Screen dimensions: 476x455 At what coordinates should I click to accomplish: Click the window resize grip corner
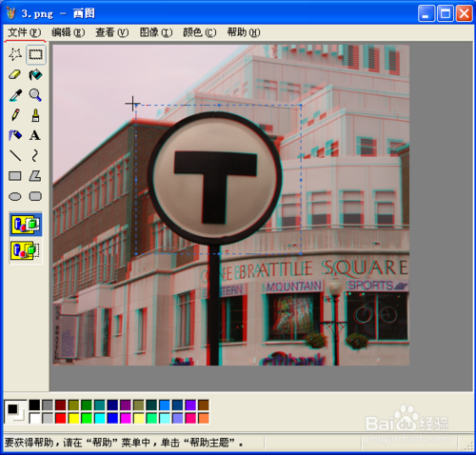click(x=468, y=445)
